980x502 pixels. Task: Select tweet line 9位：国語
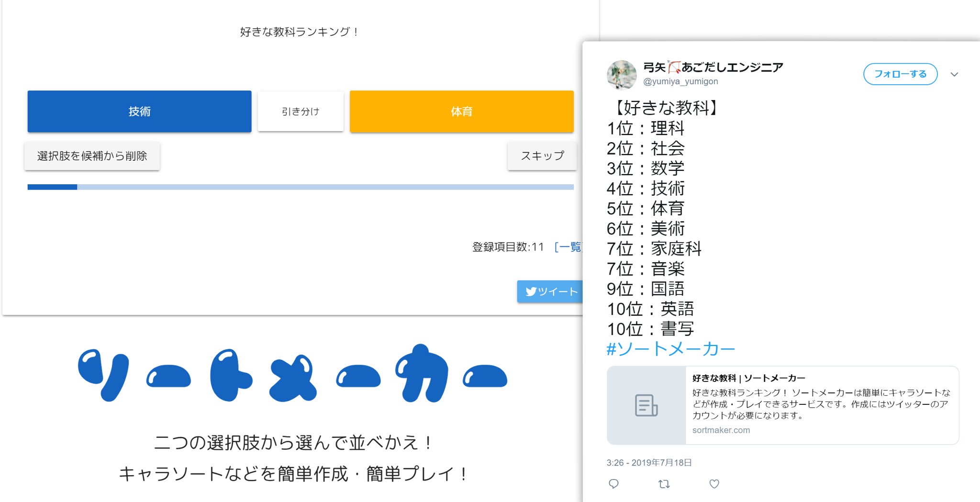[x=646, y=289]
